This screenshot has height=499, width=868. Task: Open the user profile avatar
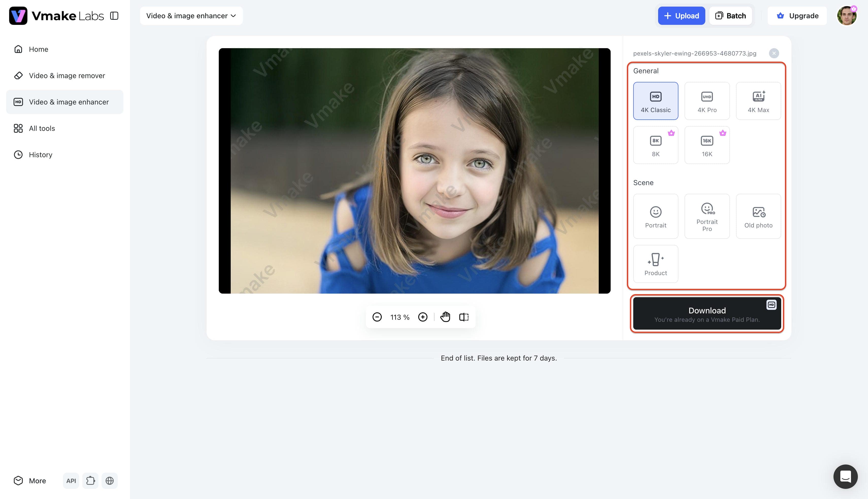click(x=847, y=16)
